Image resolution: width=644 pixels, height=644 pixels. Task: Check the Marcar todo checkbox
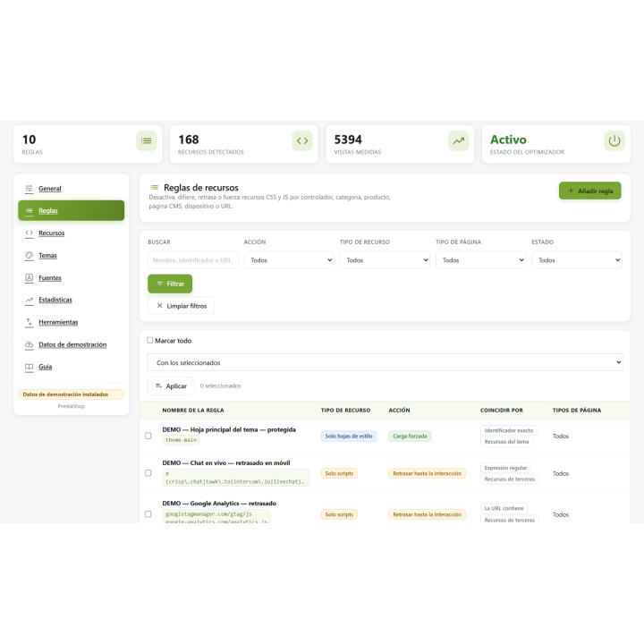(150, 340)
